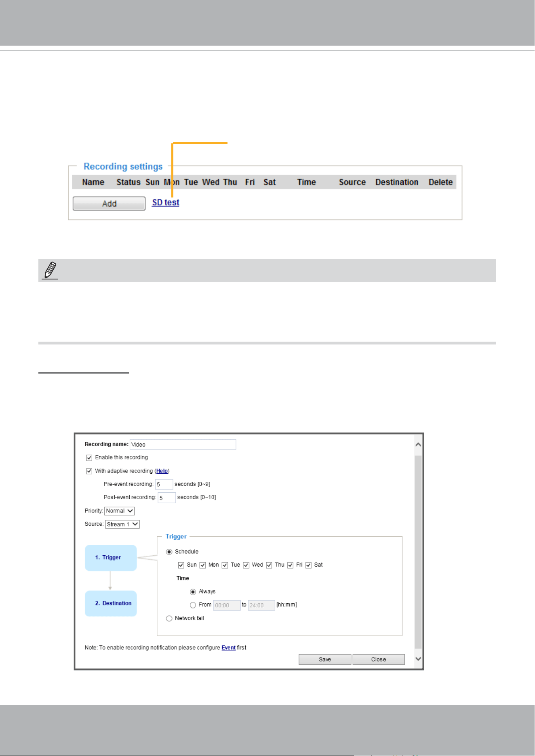The height and width of the screenshot is (756, 535).
Task: Uncheck the Sun checkbox
Action: [x=181, y=565]
